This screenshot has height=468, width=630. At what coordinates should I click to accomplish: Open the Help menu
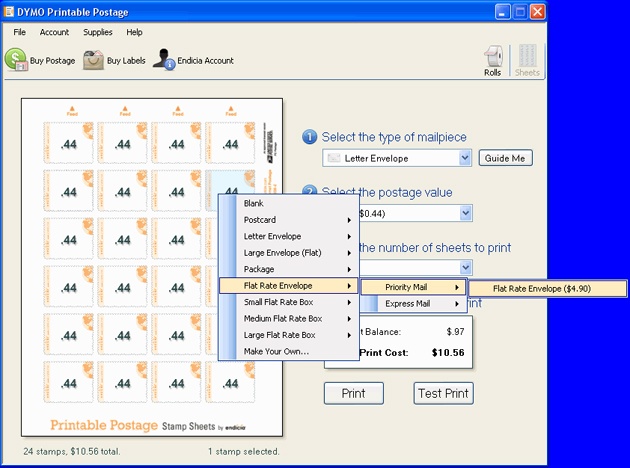pyautogui.click(x=134, y=32)
